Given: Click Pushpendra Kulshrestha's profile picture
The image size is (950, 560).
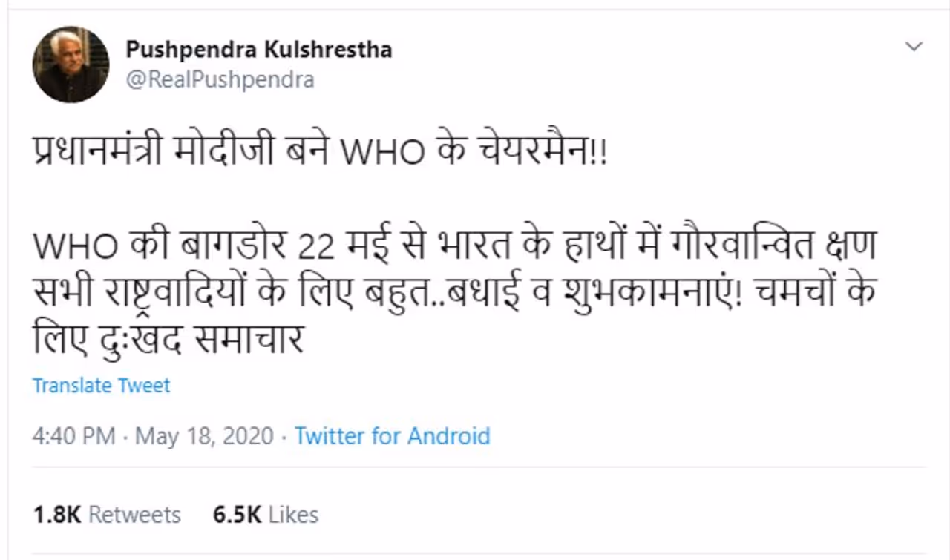Looking at the screenshot, I should 71,65.
